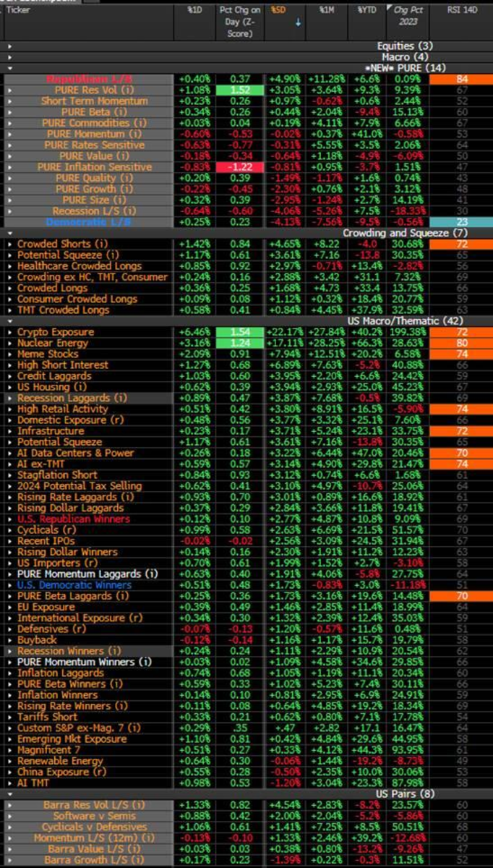Image resolution: width=493 pixels, height=868 pixels.
Task: Click the row arrow beside Crypto Exposure
Action: [9, 332]
